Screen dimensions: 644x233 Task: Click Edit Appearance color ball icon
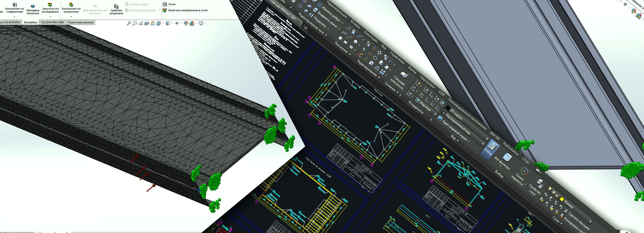(186, 24)
